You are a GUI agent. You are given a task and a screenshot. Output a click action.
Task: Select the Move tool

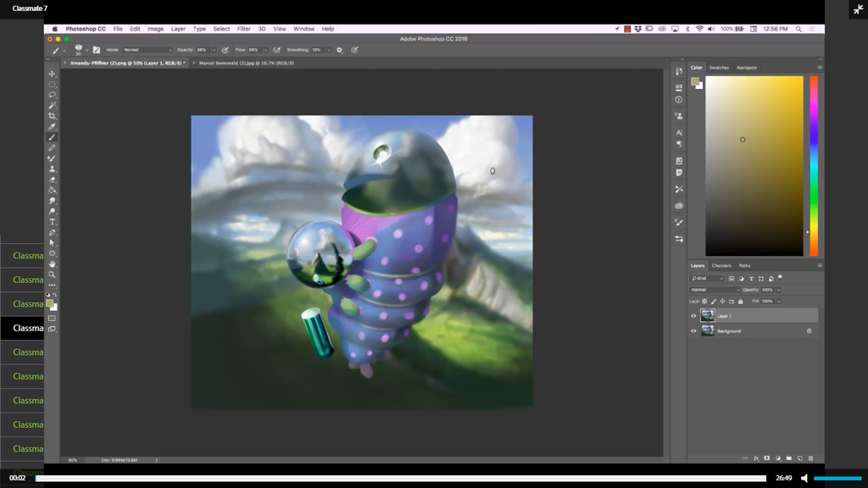click(52, 74)
